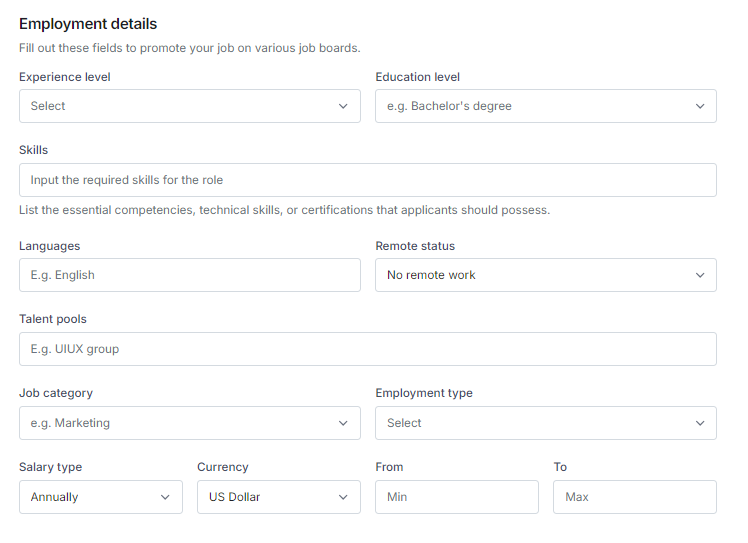
Task: Click the Job category chevron arrow
Action: (x=343, y=423)
